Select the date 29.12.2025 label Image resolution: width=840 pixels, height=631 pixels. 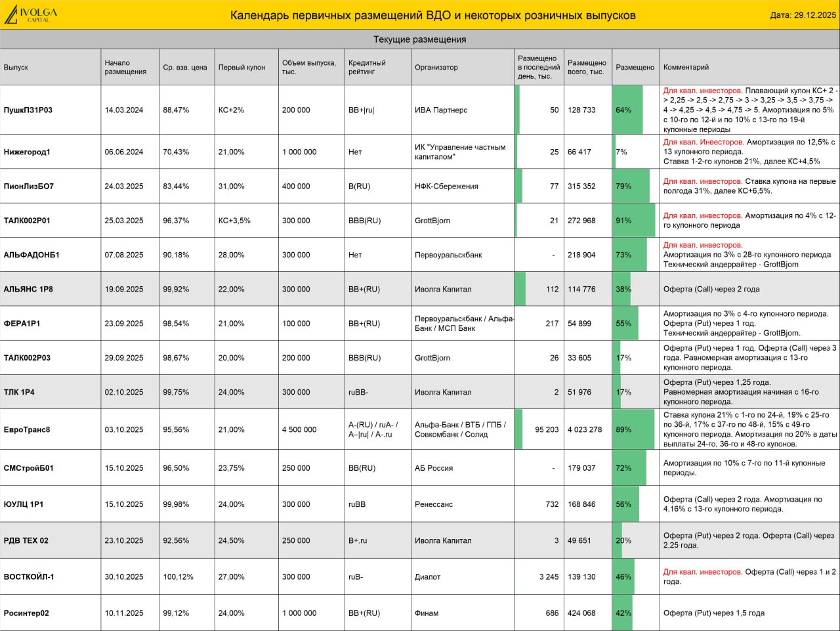(x=803, y=15)
